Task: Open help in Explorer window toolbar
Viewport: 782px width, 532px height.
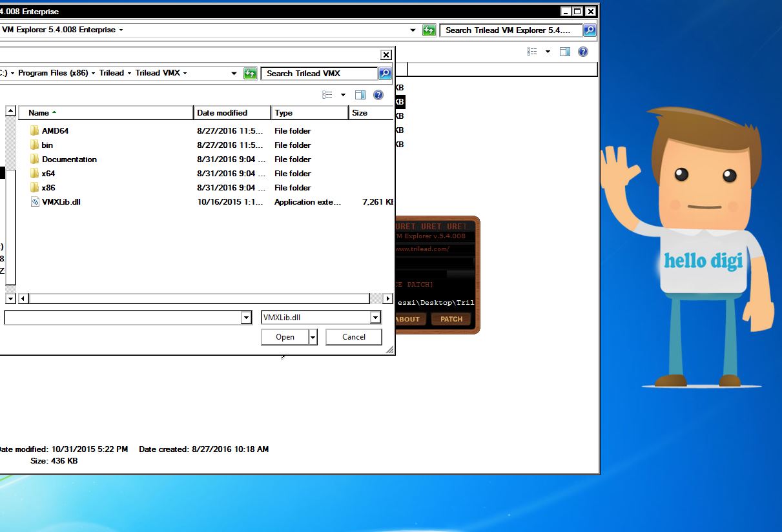Action: (x=583, y=52)
